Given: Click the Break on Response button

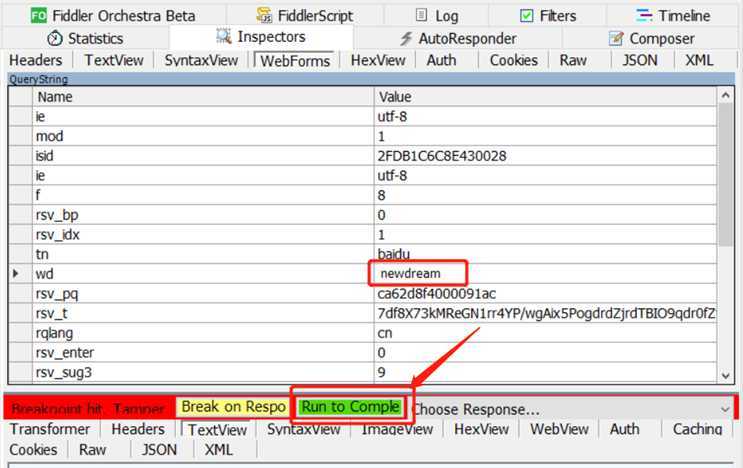Looking at the screenshot, I should pyautogui.click(x=233, y=407).
